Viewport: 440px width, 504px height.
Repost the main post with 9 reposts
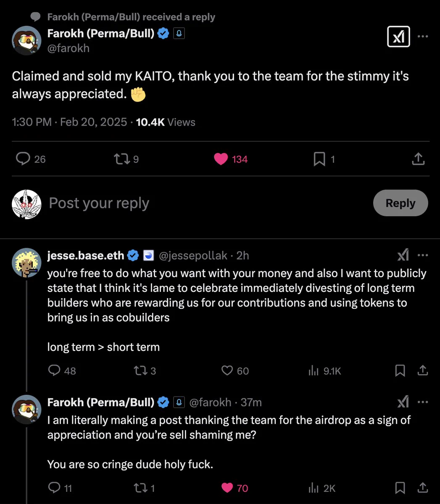click(x=126, y=159)
